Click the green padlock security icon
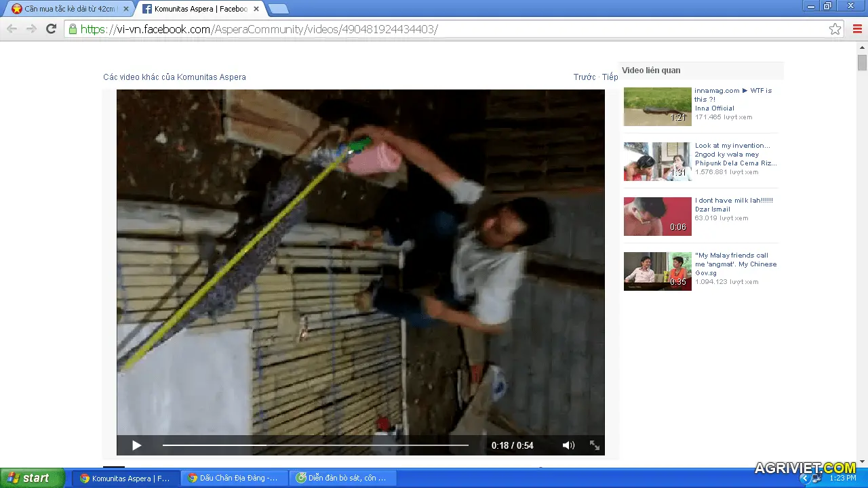The height and width of the screenshot is (488, 868). click(x=73, y=29)
